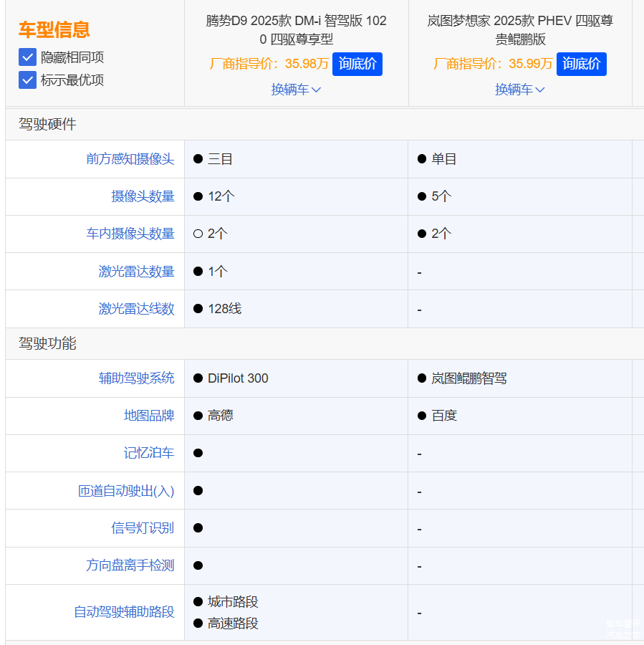Click the 车内摄像头数量 parameter link
Screen dimensions: 644x645
[x=130, y=234]
